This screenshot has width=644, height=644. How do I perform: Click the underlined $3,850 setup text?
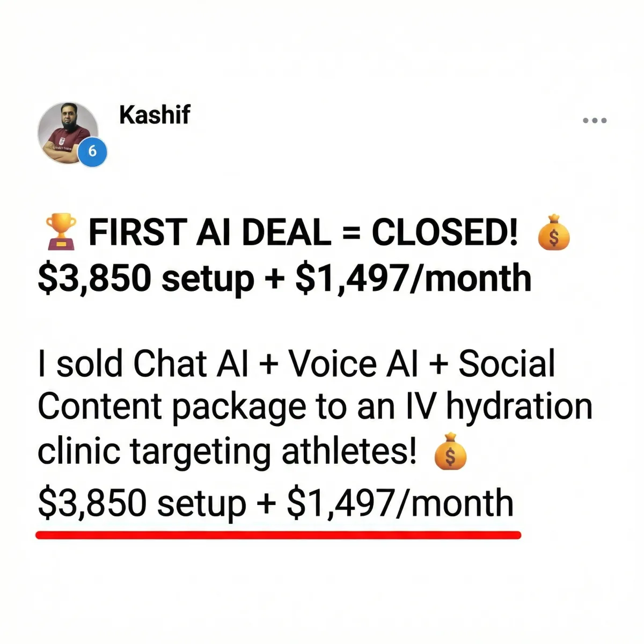[x=142, y=504]
